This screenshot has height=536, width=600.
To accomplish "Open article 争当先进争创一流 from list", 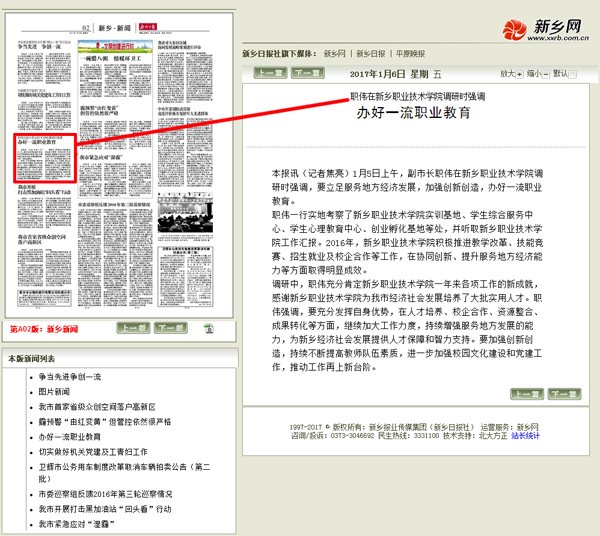I will tap(70, 377).
